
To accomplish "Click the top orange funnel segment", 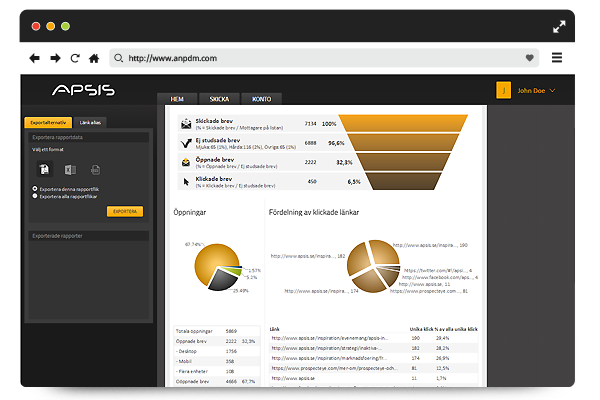I will (x=404, y=123).
